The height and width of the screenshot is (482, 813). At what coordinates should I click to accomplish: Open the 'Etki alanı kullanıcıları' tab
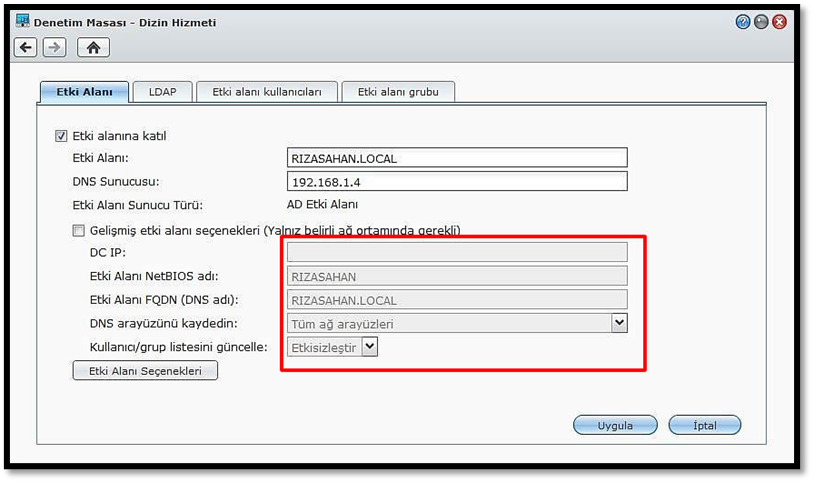(x=266, y=92)
